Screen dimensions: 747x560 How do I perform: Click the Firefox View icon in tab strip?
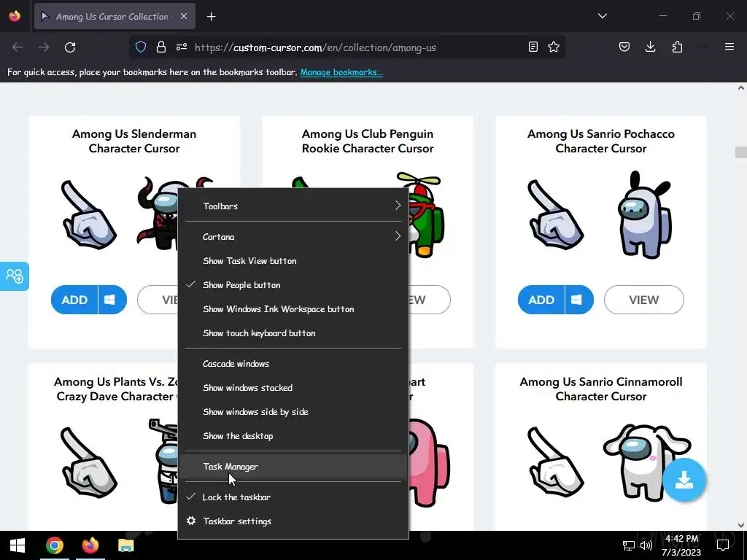point(15,16)
